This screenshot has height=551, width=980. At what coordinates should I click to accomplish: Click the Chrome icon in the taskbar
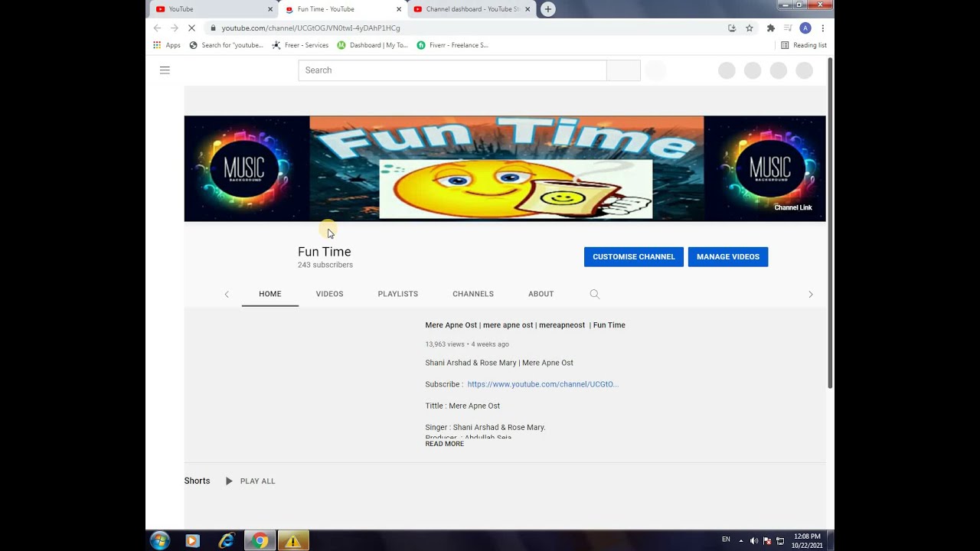(x=260, y=540)
